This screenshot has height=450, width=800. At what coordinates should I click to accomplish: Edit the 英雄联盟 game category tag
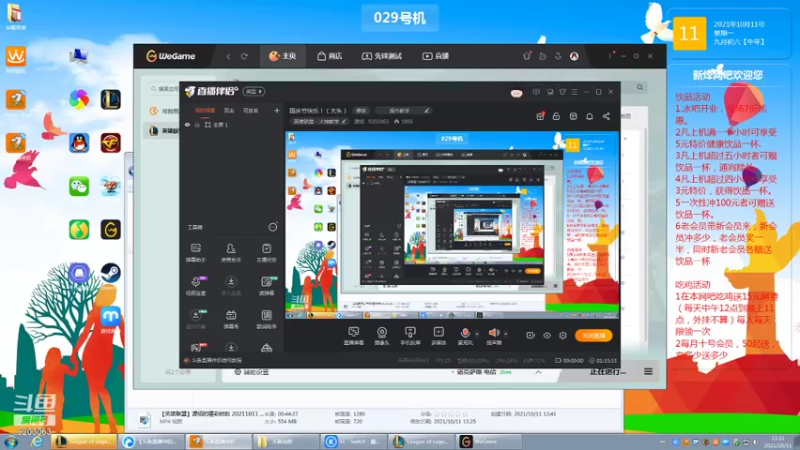[x=320, y=121]
